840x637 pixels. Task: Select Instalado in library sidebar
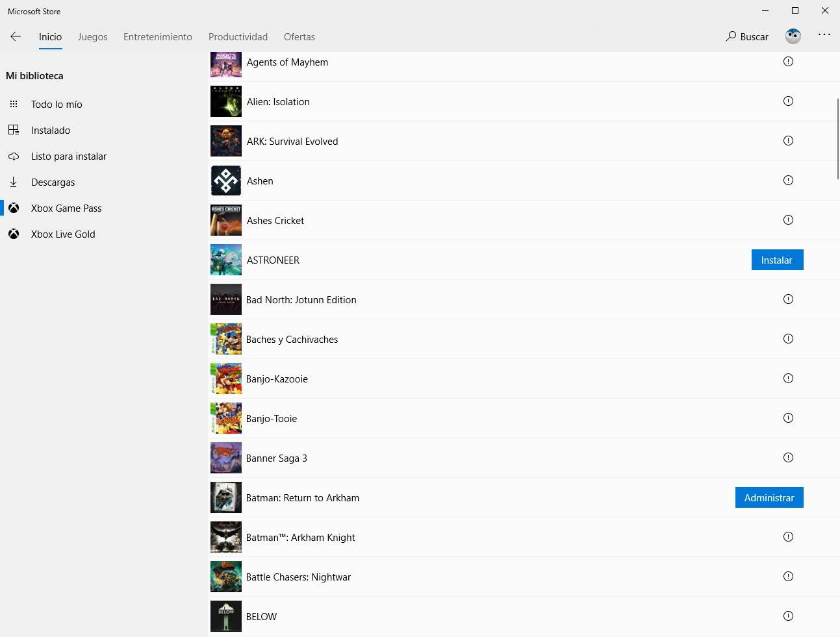tap(51, 131)
